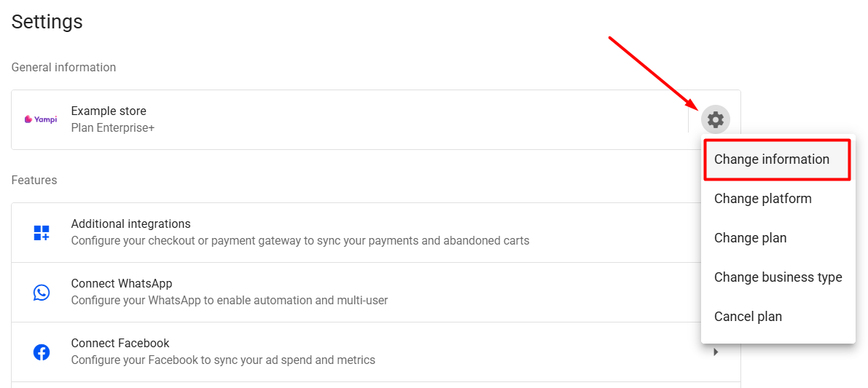Image resolution: width=868 pixels, height=388 pixels.
Task: Choose Cancel plan from the menu
Action: (x=748, y=317)
